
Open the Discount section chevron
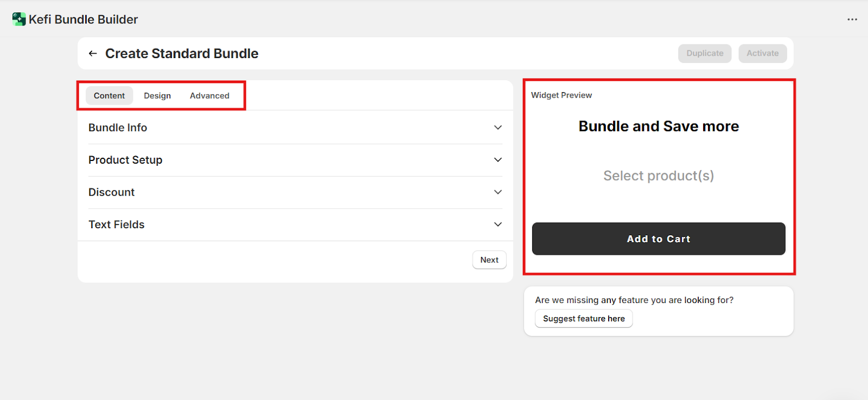(x=497, y=192)
